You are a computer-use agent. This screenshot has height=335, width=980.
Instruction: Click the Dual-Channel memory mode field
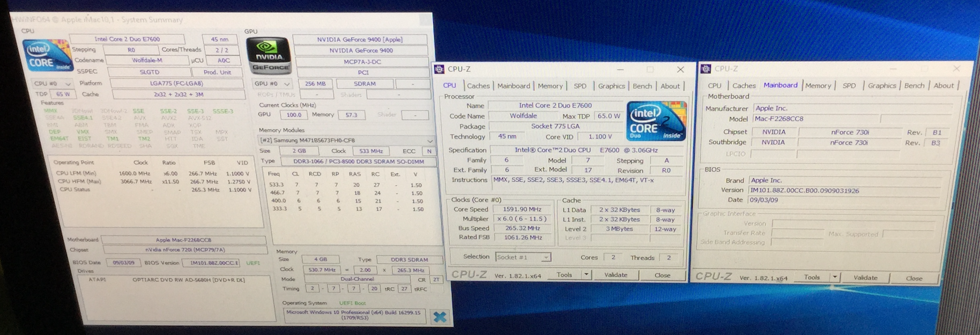coord(357,279)
